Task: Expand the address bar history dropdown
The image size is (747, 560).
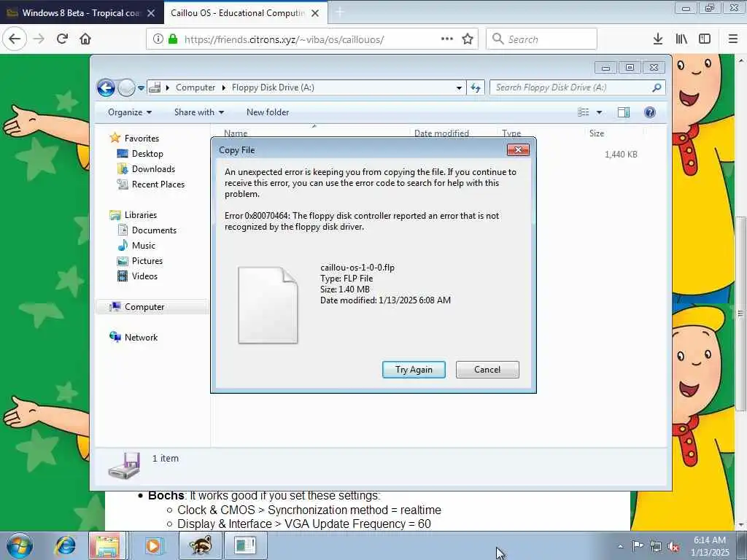Action: [x=459, y=87]
